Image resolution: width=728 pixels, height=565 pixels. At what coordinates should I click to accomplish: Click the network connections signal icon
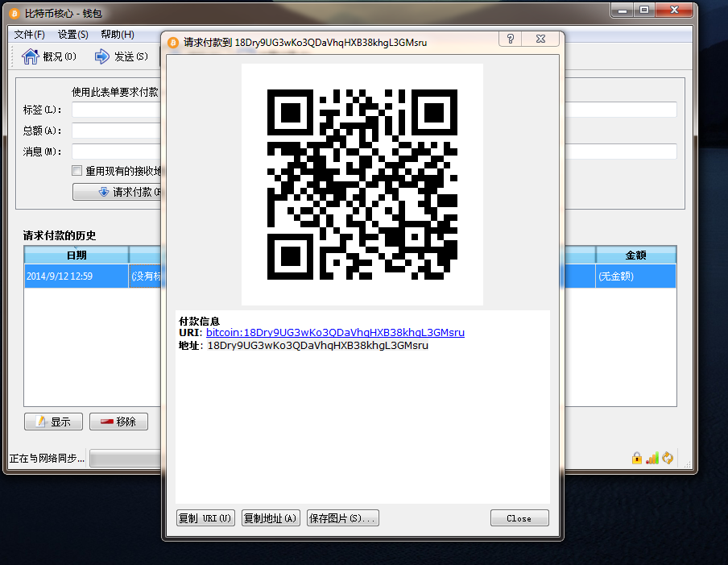point(652,458)
